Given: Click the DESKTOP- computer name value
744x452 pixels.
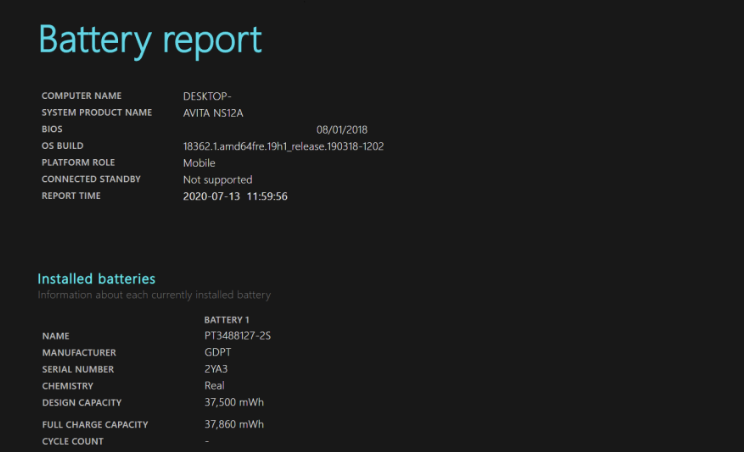Looking at the screenshot, I should (x=207, y=96).
